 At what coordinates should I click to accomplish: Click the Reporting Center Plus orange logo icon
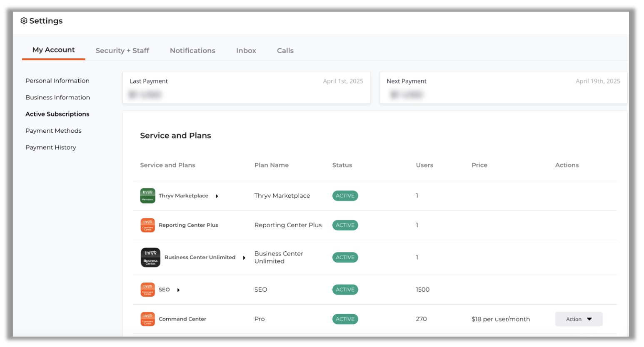[148, 226]
